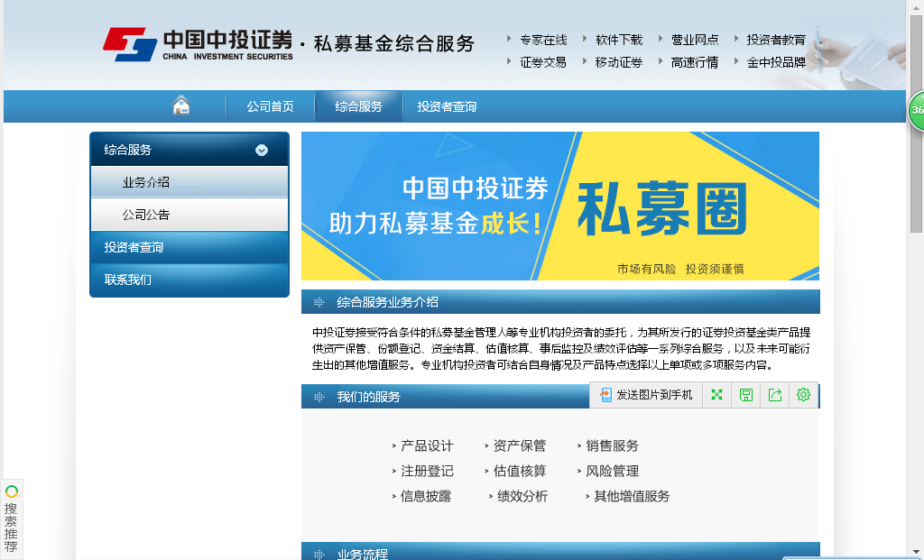Click the 私募圈 promotional banner
Viewport: 924px width, 560px height.
pos(559,207)
